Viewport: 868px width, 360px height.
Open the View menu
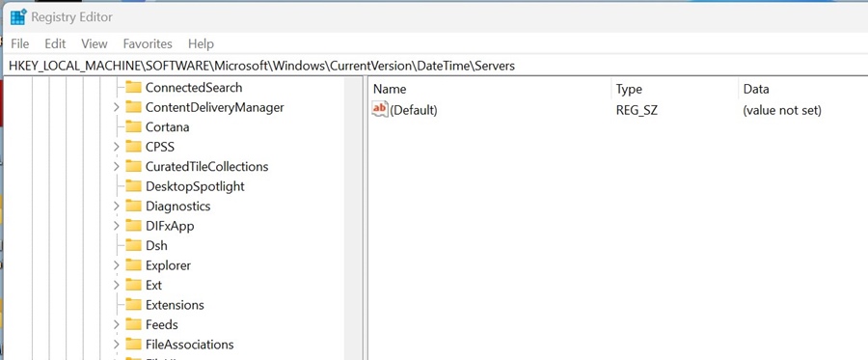pyautogui.click(x=95, y=43)
